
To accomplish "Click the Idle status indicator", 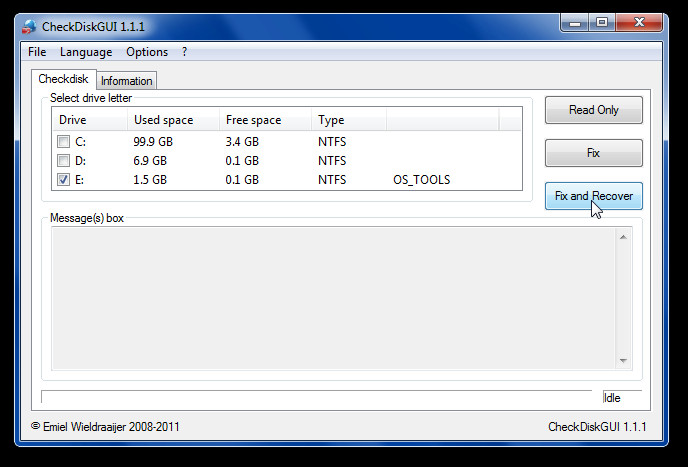I will pyautogui.click(x=622, y=397).
